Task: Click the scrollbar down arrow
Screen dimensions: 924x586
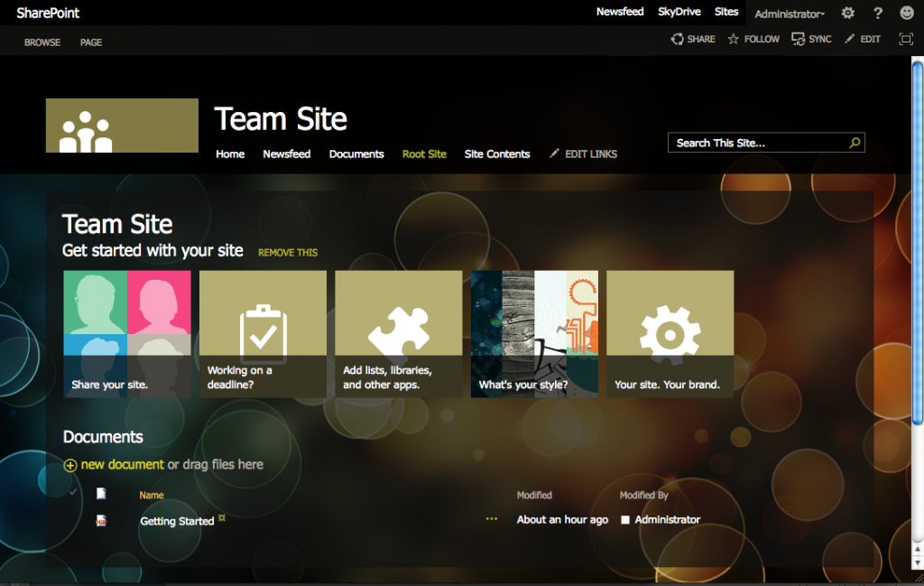Action: pyautogui.click(x=918, y=563)
